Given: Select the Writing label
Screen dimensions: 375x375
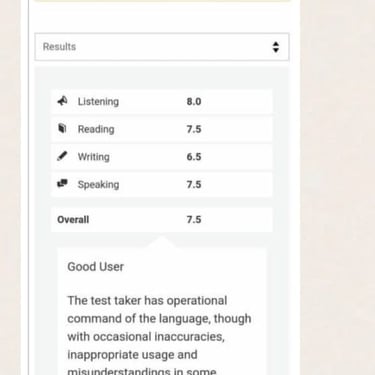Looking at the screenshot, I should pyautogui.click(x=94, y=157).
